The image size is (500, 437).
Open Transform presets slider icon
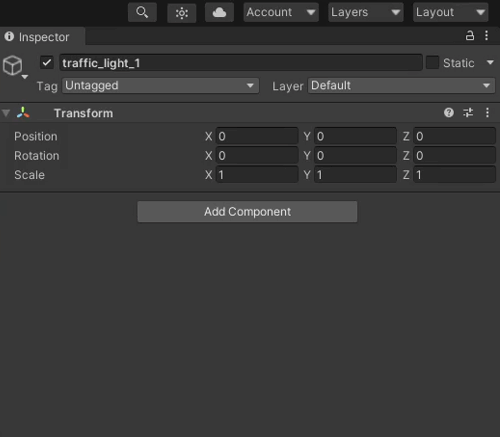click(x=468, y=113)
